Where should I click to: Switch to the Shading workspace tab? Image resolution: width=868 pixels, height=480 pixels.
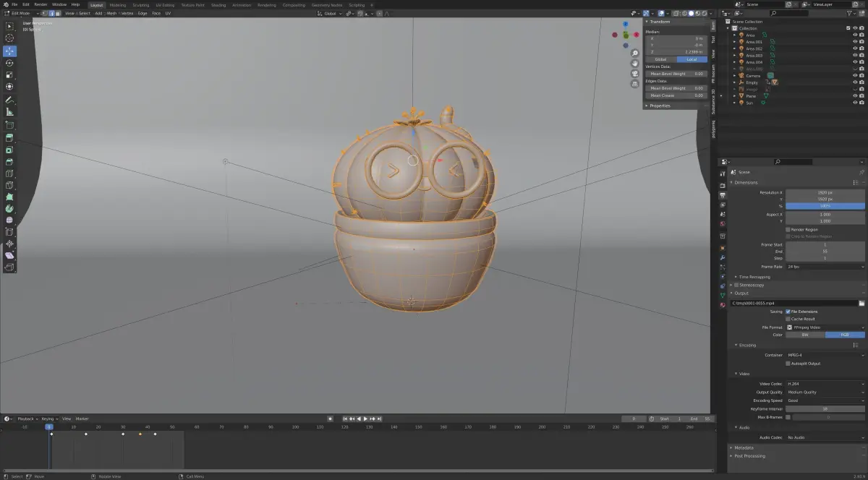[x=218, y=5]
